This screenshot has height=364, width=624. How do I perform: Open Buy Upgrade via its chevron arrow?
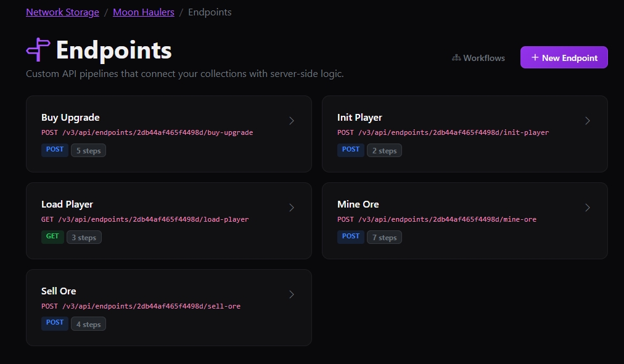click(292, 121)
